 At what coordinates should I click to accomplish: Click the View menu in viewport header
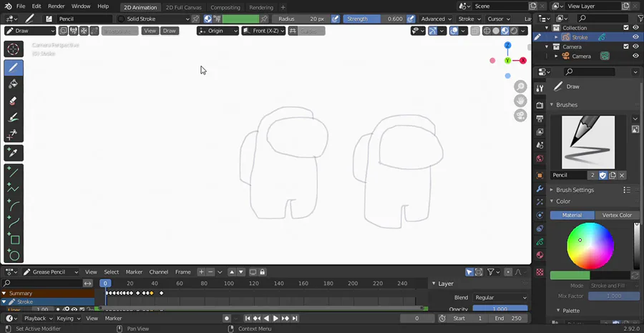coord(150,31)
